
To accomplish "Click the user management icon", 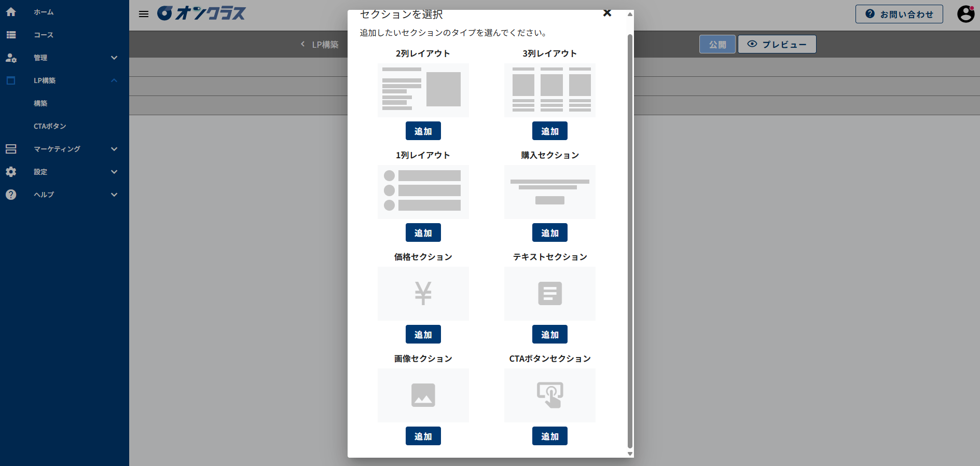I will point(11,58).
